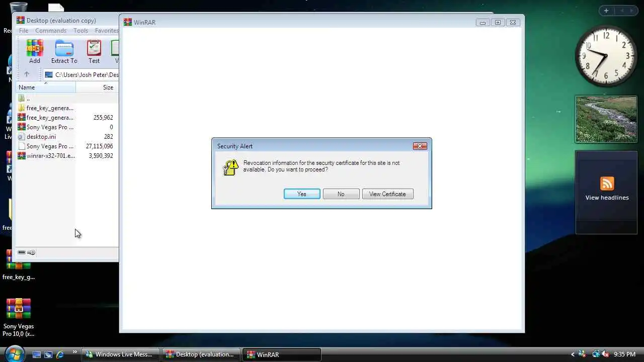644x362 pixels.
Task: Click the network tray icon
Action: pos(595,354)
